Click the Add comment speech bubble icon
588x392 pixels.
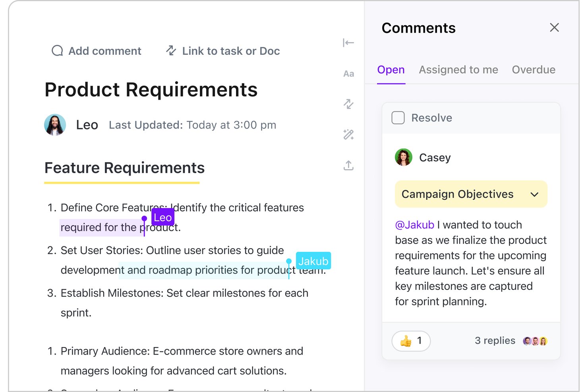(x=57, y=51)
